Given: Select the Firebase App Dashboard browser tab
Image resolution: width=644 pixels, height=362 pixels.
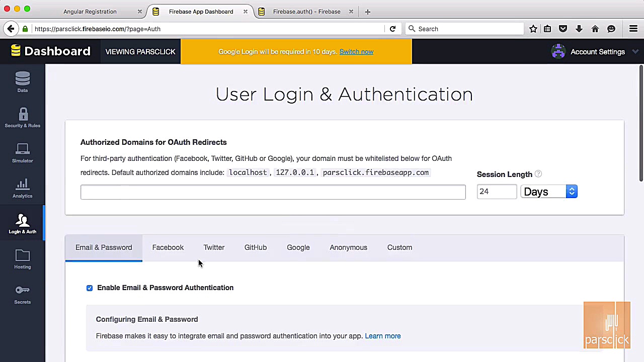Looking at the screenshot, I should click(x=201, y=12).
